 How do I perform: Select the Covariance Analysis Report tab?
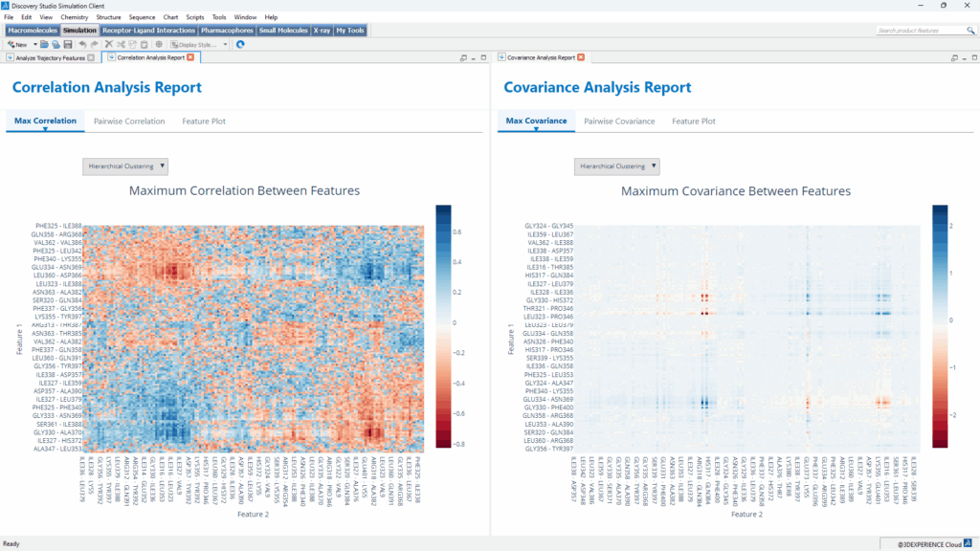542,57
